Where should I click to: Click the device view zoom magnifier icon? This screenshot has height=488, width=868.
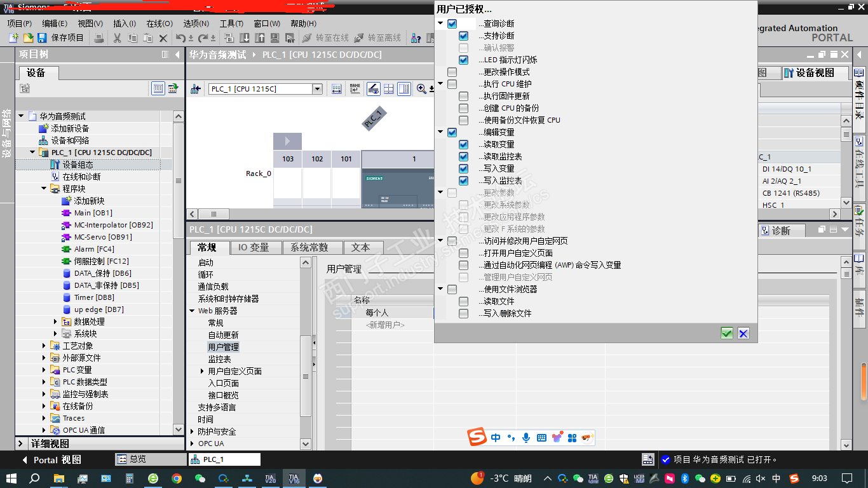421,89
